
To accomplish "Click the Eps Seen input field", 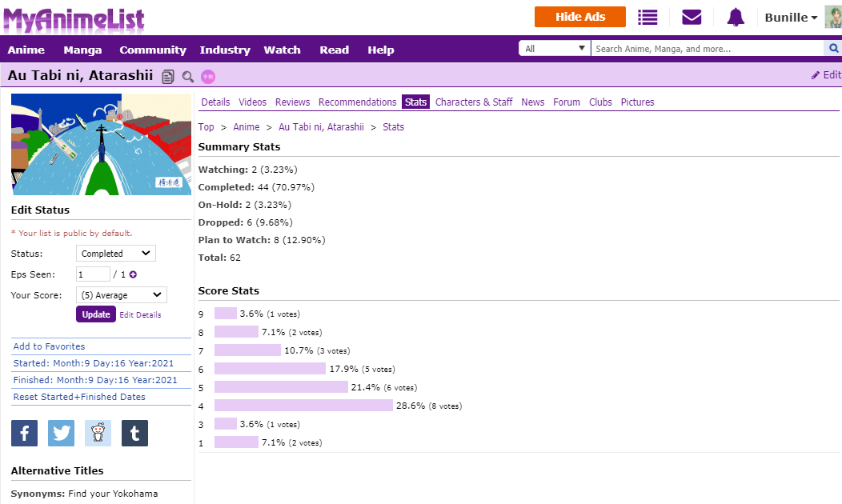I will (x=93, y=274).
